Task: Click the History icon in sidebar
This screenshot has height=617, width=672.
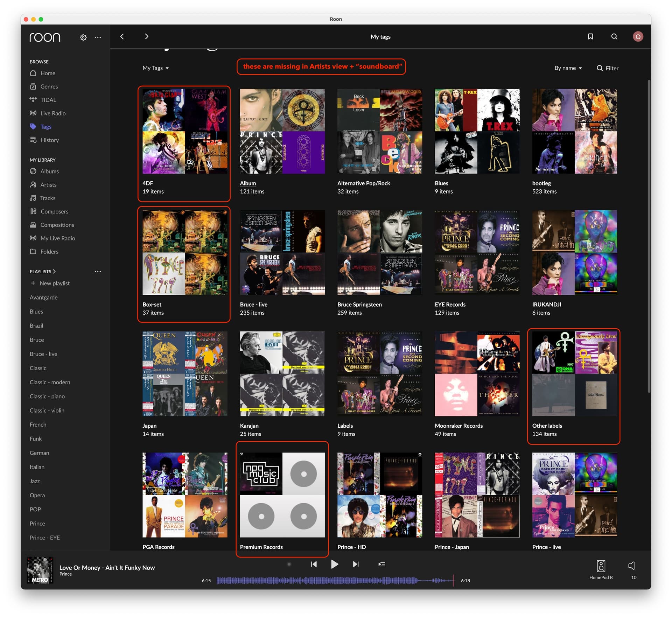Action: [x=33, y=140]
